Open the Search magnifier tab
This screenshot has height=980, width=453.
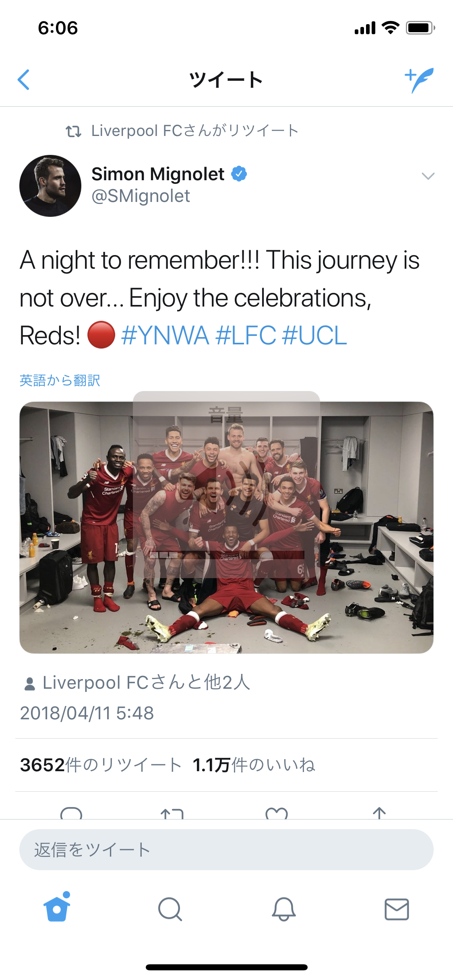click(170, 909)
